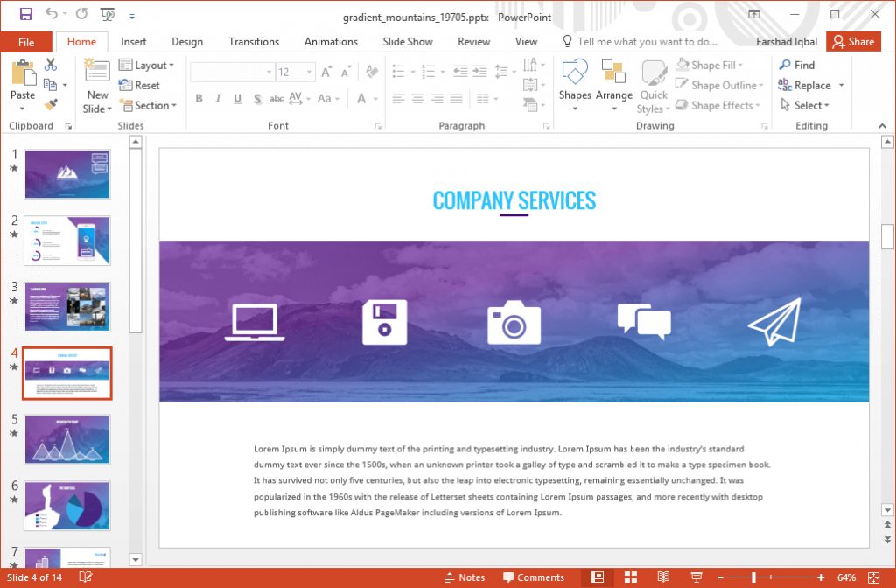Start Slide Show from the status bar
The width and height of the screenshot is (896, 588).
pyautogui.click(x=696, y=577)
